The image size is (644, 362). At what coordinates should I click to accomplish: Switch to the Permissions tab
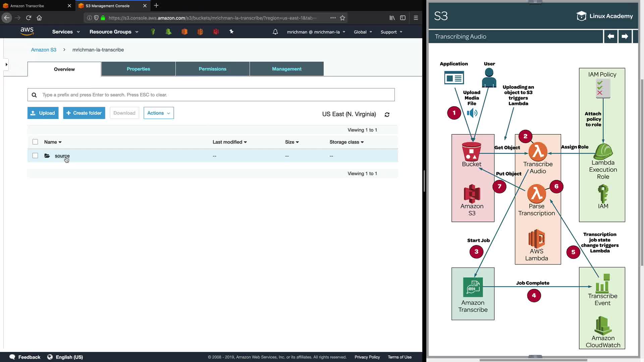pos(212,69)
